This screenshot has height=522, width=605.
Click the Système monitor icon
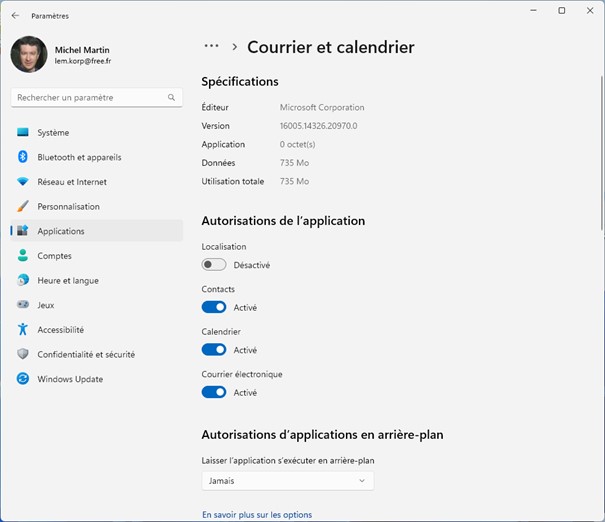23,132
